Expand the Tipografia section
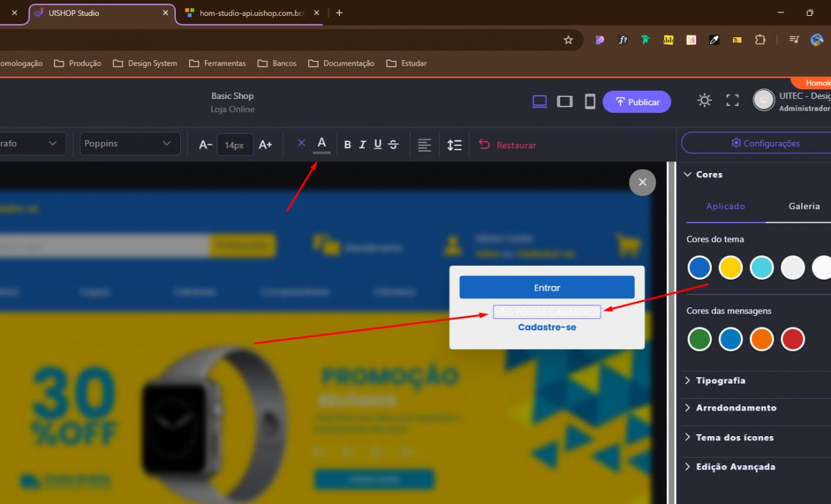Screen dimensions: 831x504 click(x=720, y=381)
